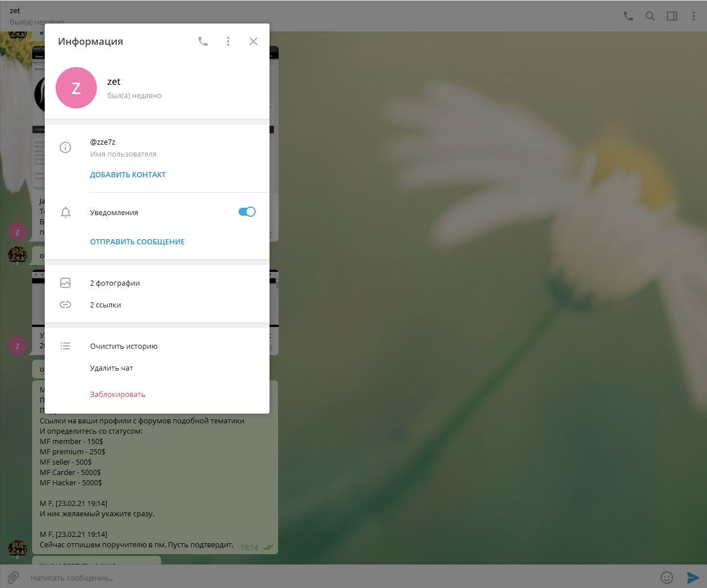Click the photos icon in shared media

65,283
